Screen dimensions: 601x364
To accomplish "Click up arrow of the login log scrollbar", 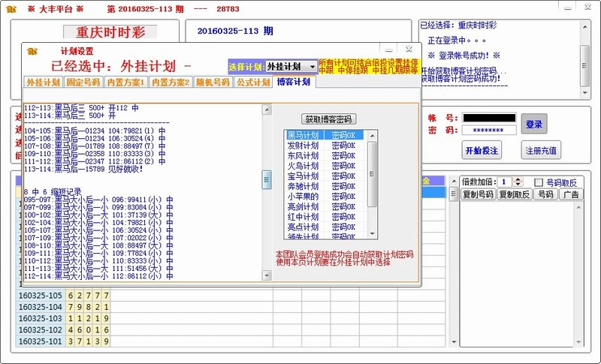I will (x=584, y=27).
